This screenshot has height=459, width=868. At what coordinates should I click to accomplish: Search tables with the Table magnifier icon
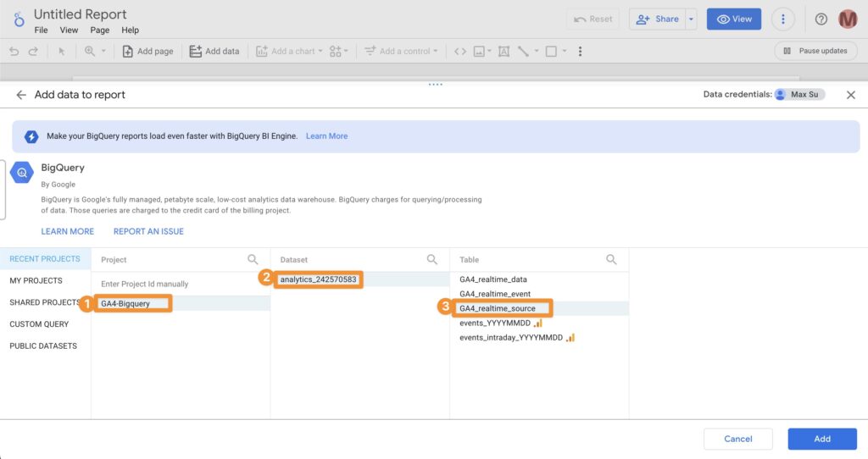[611, 259]
